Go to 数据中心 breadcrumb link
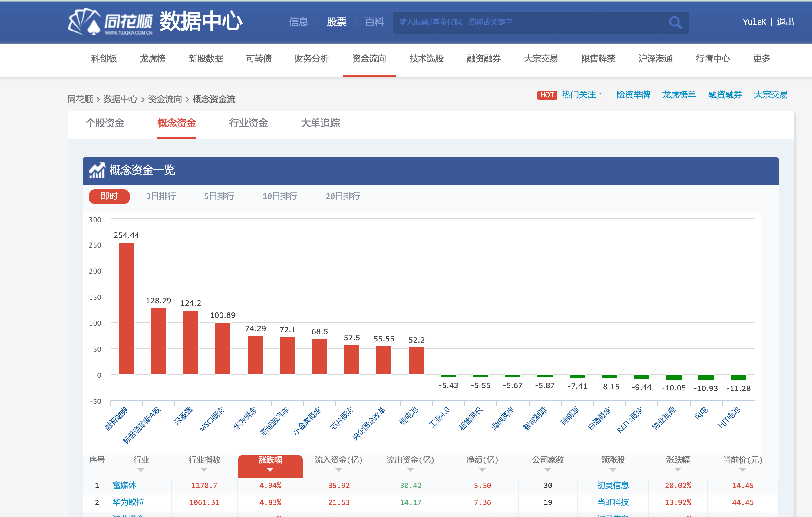 point(120,99)
